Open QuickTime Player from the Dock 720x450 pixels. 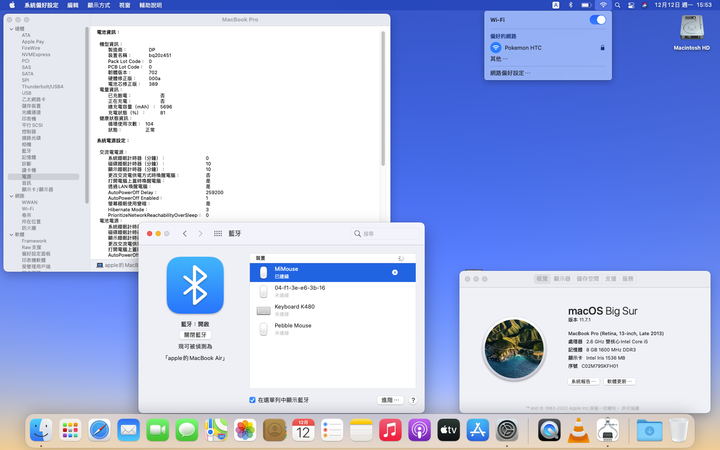549,430
